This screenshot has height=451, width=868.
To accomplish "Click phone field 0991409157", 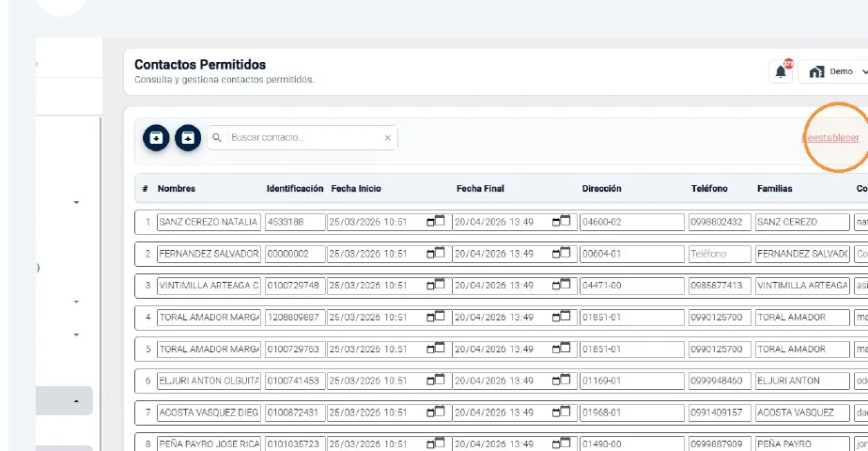I will 720,412.
